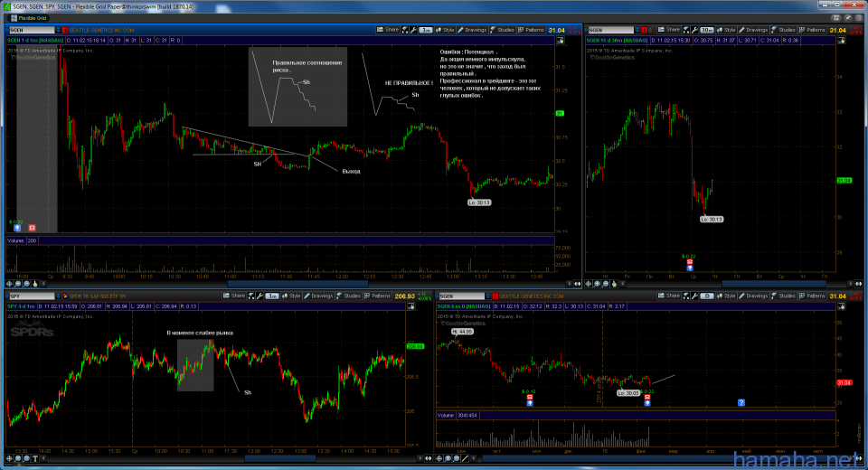868x470 pixels.
Task: Click symbol input field in SGEN 1m panel
Action: coord(33,30)
